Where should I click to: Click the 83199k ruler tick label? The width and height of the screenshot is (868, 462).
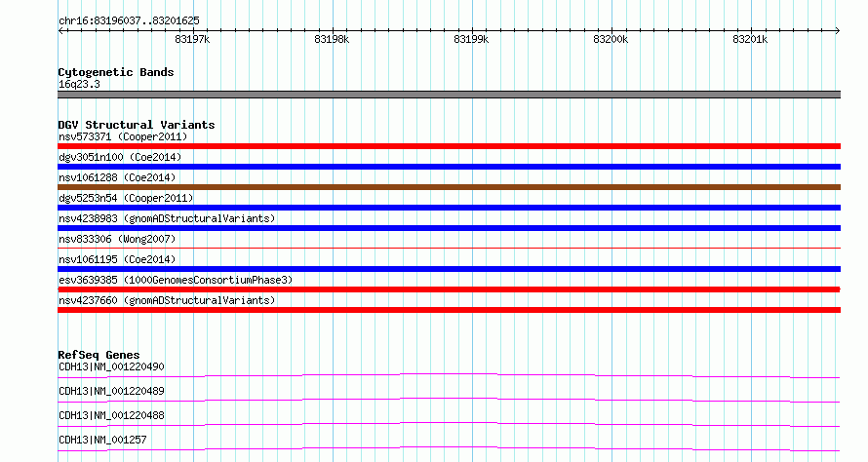click(x=471, y=39)
